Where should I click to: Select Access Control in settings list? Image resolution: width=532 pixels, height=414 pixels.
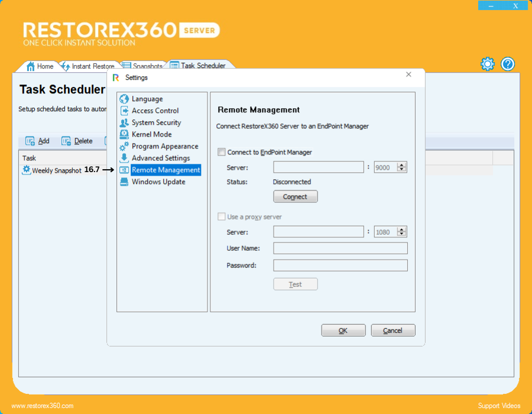(x=155, y=111)
